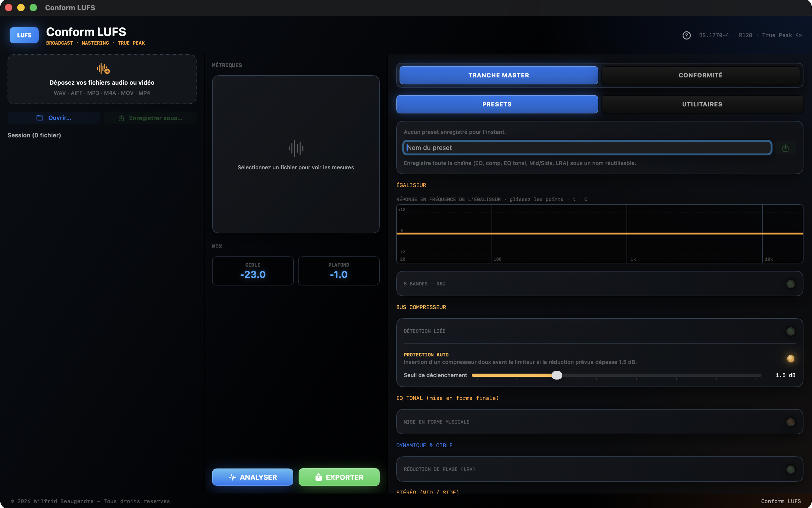
Task: Click the copyright Wilfrid Beaugendre footer text
Action: coord(90,501)
